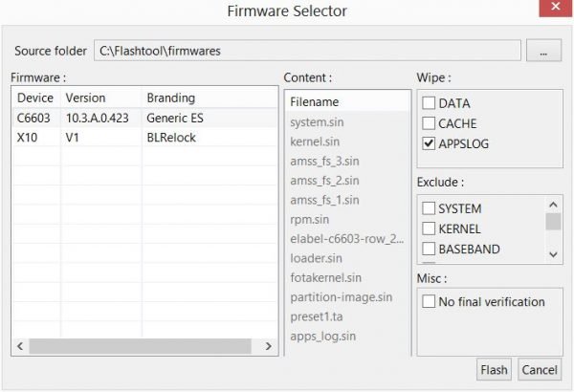Click the Exclude list scroll up arrow

(x=553, y=205)
